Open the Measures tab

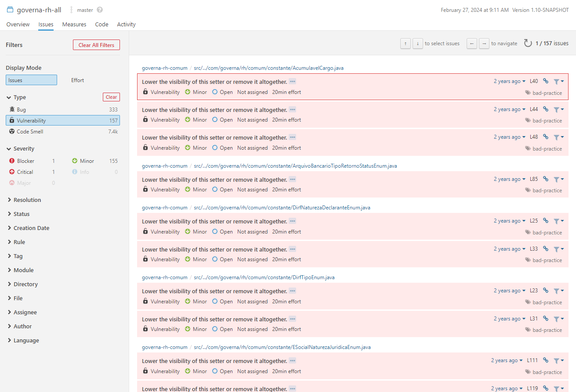[74, 25]
